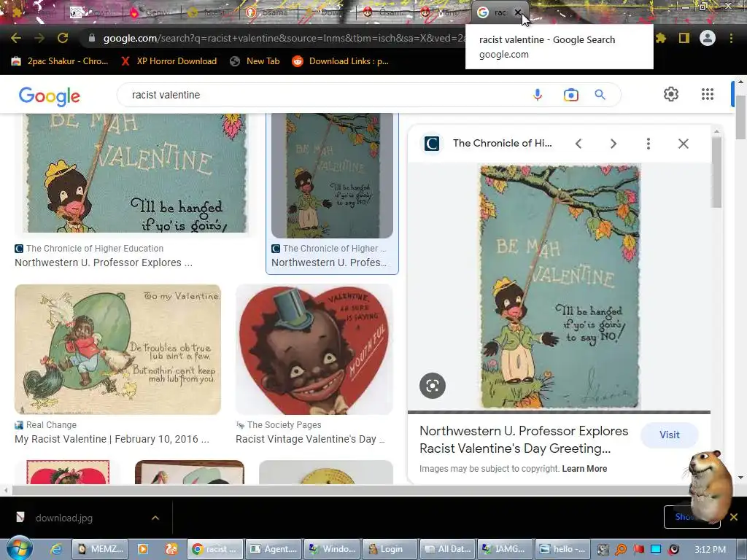Open the Chrome side panel
Image resolution: width=747 pixels, height=560 pixels.
coord(684,38)
